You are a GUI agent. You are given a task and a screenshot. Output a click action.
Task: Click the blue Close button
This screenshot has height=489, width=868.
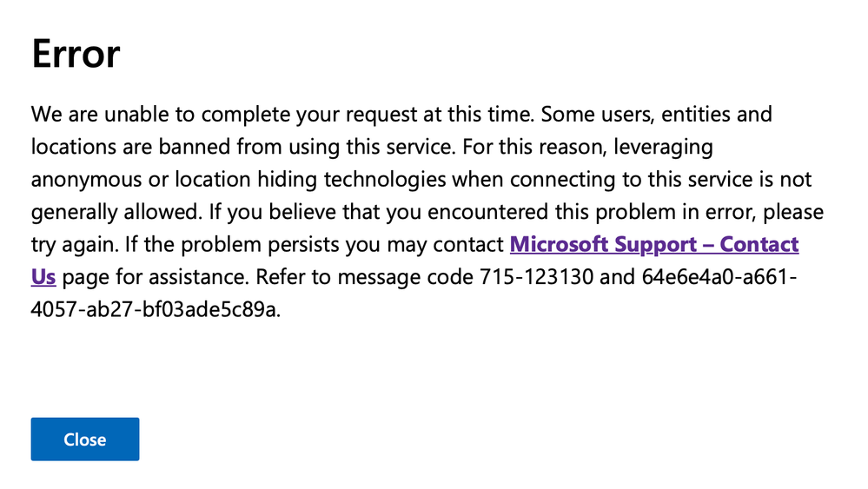[84, 439]
